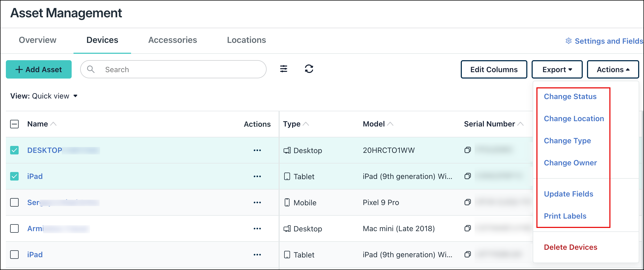Copy the iPad's serial number
The height and width of the screenshot is (270, 644).
[468, 176]
